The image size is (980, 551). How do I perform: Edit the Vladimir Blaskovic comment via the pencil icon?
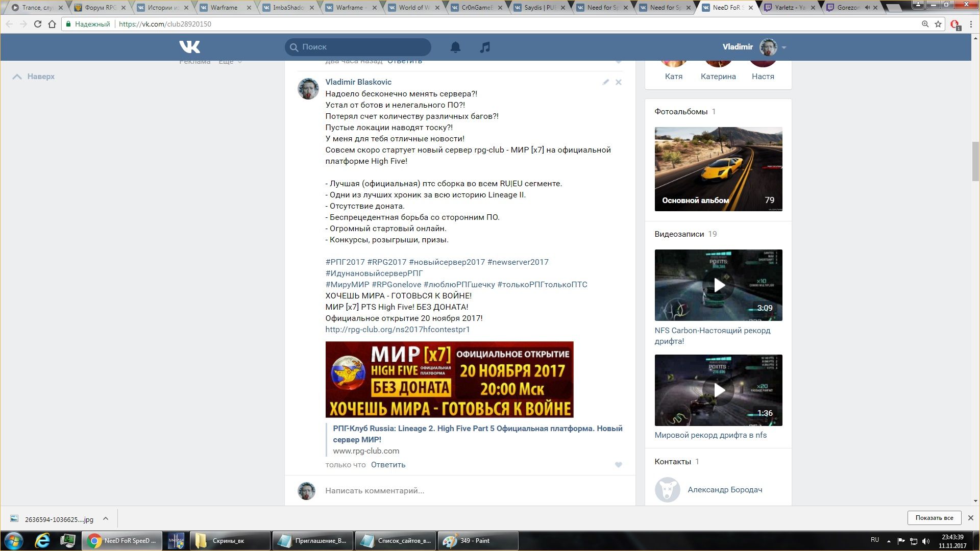pos(605,82)
